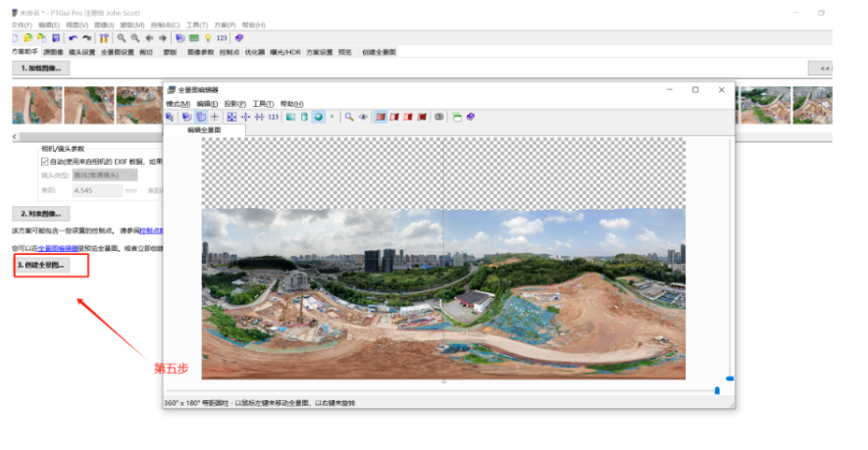
Task: Open control point table green icon
Action: pos(194,37)
